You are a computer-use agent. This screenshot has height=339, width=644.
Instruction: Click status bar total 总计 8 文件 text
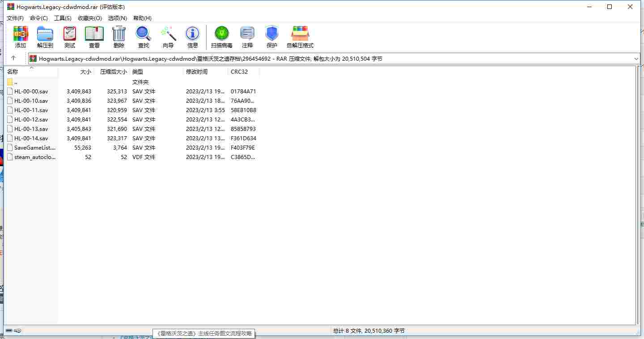(x=369, y=331)
